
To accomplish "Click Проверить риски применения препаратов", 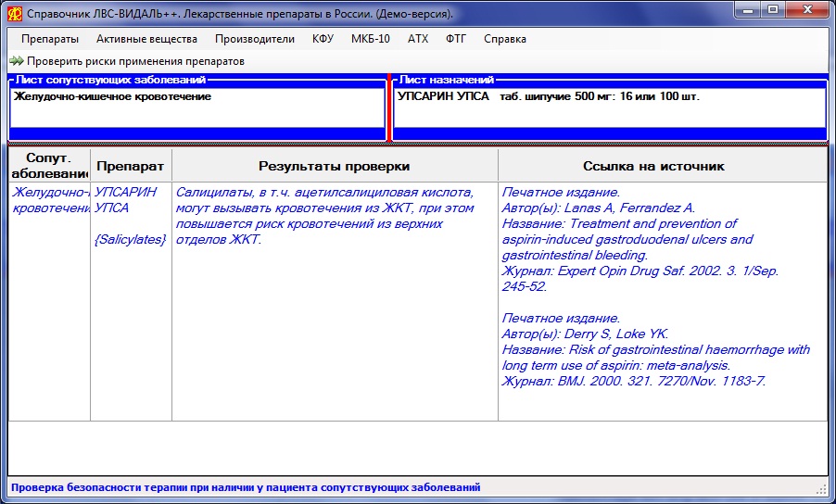I will (x=135, y=61).
